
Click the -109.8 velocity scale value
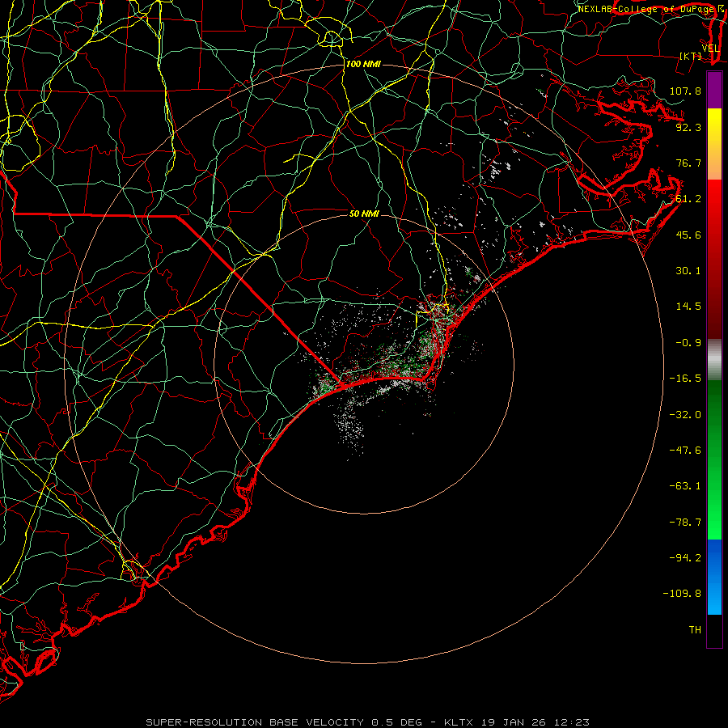tap(682, 594)
